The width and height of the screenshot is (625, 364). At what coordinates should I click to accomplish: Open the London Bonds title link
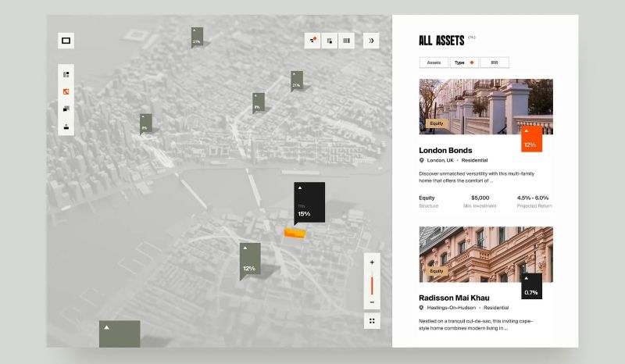tap(445, 150)
